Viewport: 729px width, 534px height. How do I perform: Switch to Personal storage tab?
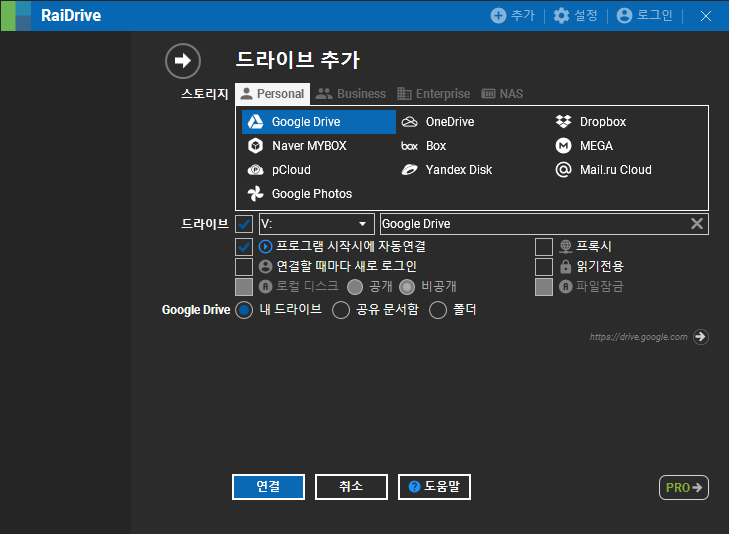(x=272, y=94)
